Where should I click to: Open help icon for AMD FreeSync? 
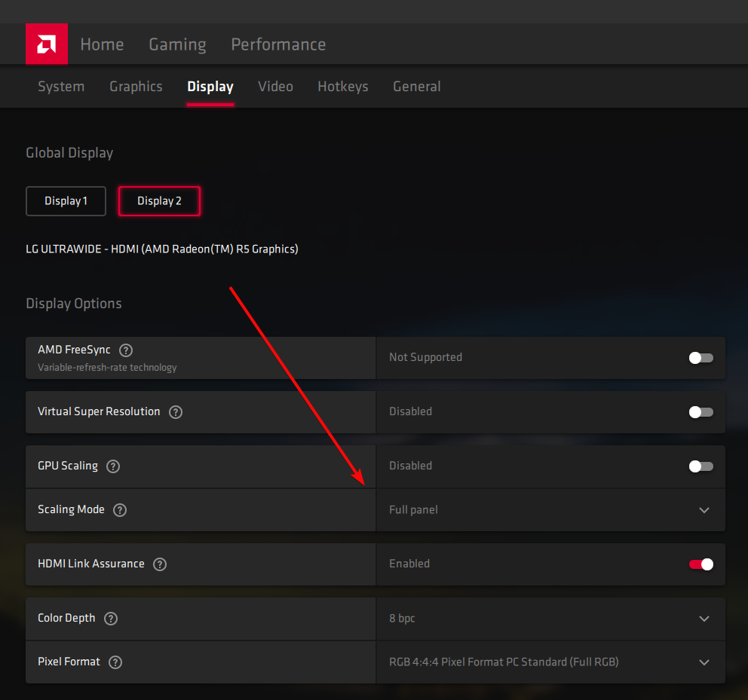[126, 350]
